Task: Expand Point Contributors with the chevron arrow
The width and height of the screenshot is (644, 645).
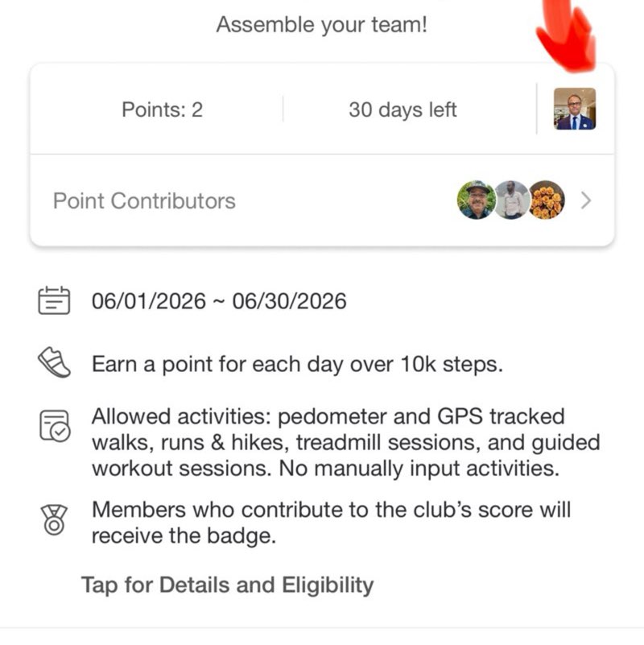Action: point(586,201)
